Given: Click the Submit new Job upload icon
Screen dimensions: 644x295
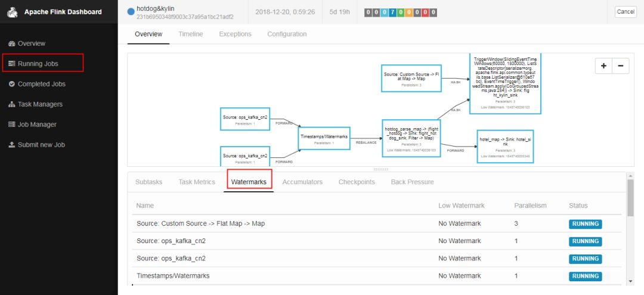Looking at the screenshot, I should pyautogui.click(x=11, y=144).
